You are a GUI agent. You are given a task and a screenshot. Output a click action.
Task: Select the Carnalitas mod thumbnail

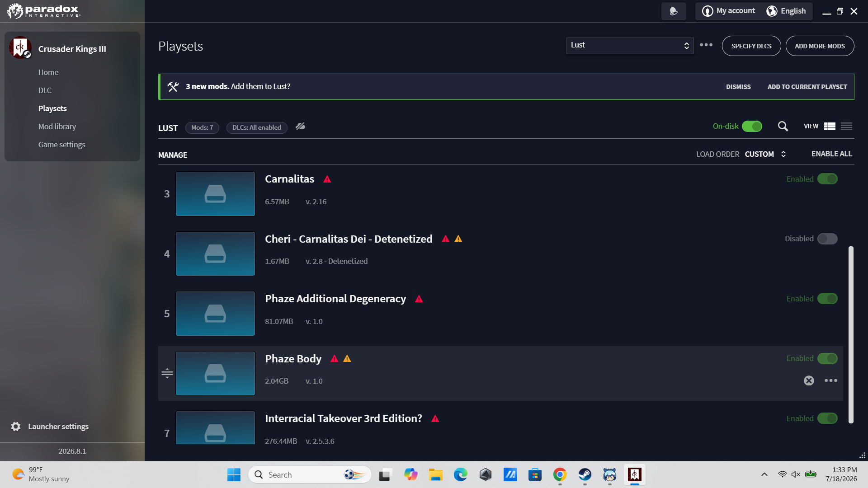pyautogui.click(x=215, y=194)
